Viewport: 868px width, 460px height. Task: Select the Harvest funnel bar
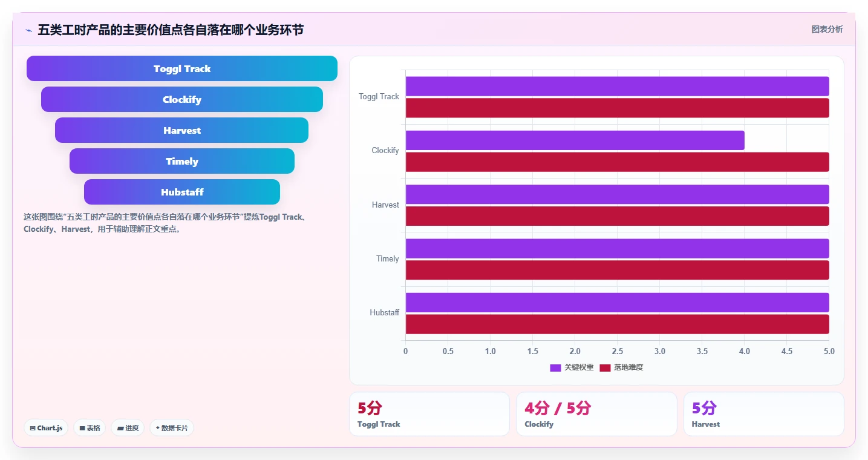tap(182, 130)
